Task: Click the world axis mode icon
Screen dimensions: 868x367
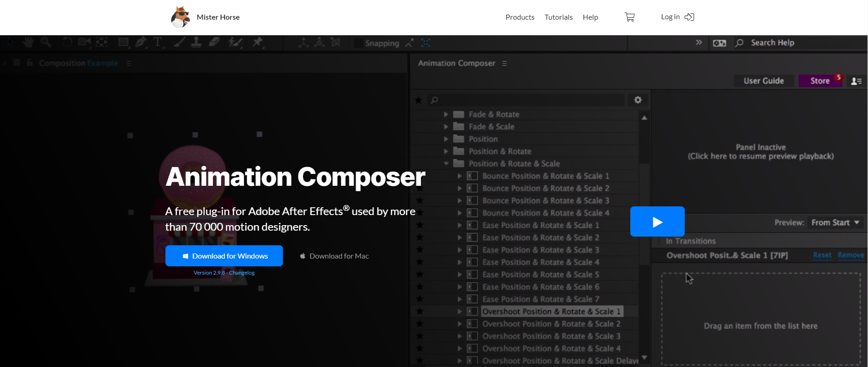Action: [320, 43]
